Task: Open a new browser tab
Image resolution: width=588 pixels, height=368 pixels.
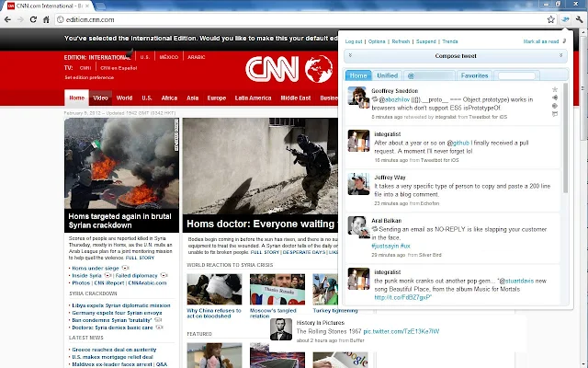Action: pos(100,6)
